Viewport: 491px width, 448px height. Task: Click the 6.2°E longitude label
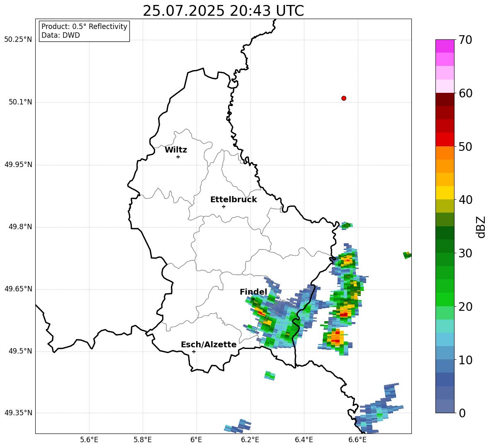pyautogui.click(x=250, y=440)
